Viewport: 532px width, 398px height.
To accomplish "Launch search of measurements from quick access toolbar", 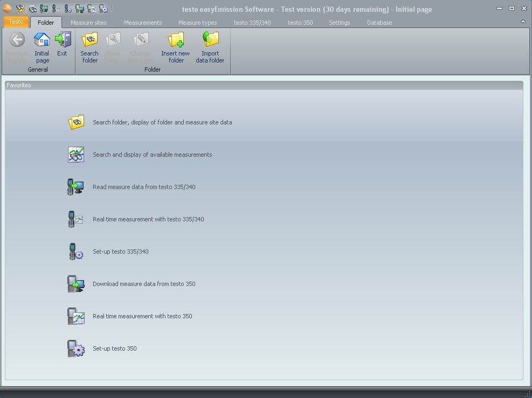I will click(33, 8).
